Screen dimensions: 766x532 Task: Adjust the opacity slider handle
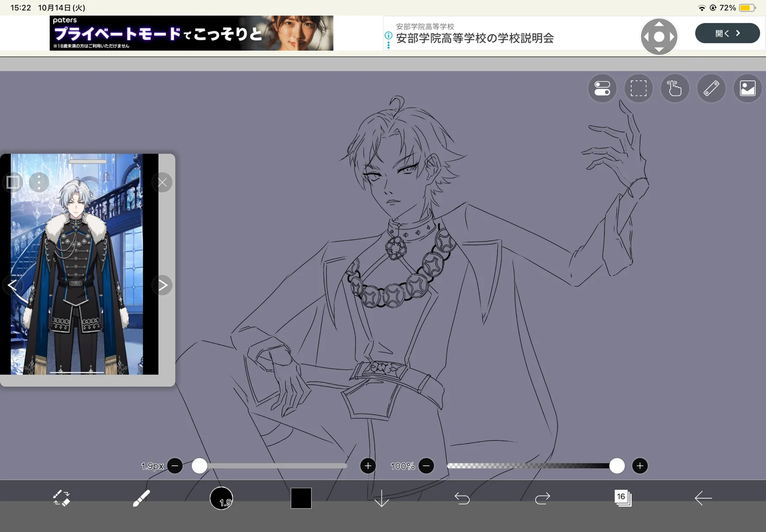click(x=617, y=466)
